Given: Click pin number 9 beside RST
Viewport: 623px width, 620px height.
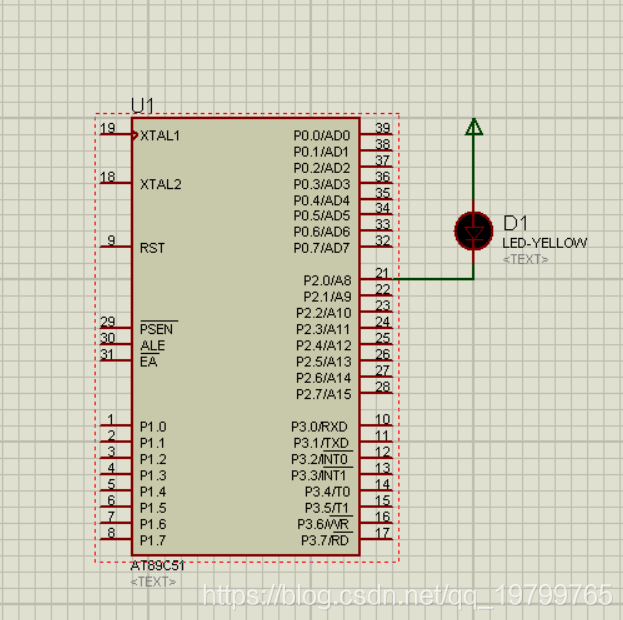Looking at the screenshot, I should pyautogui.click(x=111, y=240).
